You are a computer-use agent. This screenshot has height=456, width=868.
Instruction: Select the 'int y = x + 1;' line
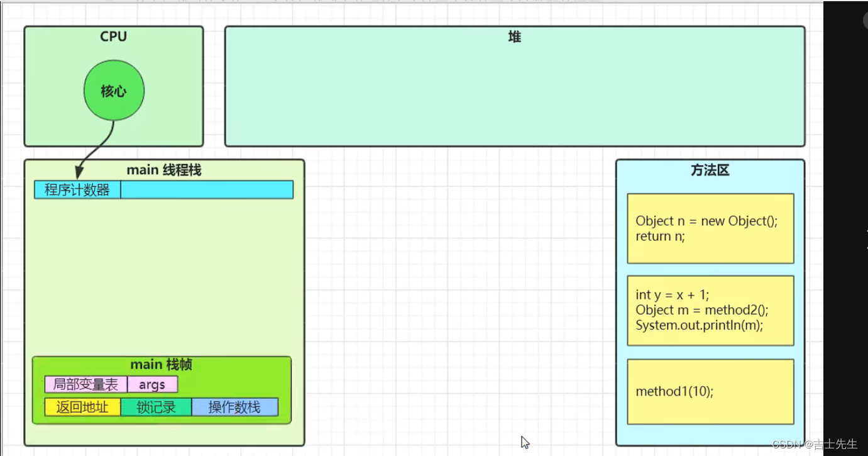[672, 294]
